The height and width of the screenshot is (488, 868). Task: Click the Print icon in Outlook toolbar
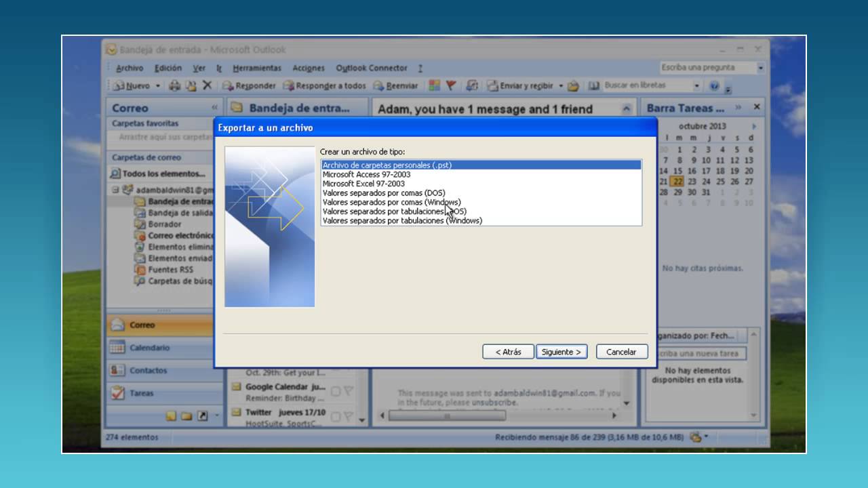coord(175,86)
